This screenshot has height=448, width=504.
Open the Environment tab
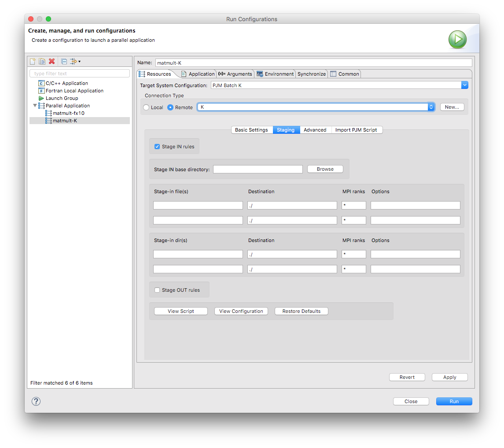click(x=275, y=74)
